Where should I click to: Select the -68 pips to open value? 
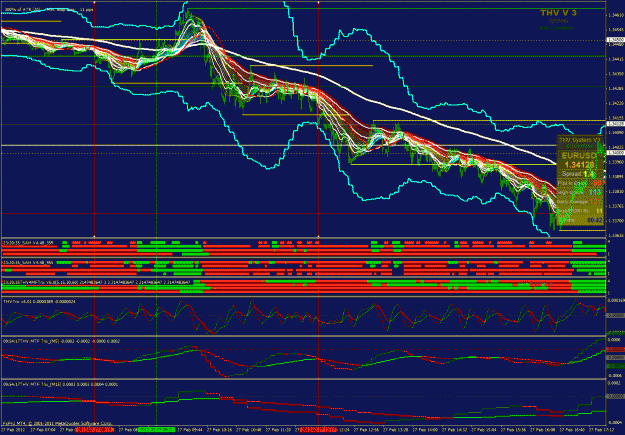tap(597, 183)
